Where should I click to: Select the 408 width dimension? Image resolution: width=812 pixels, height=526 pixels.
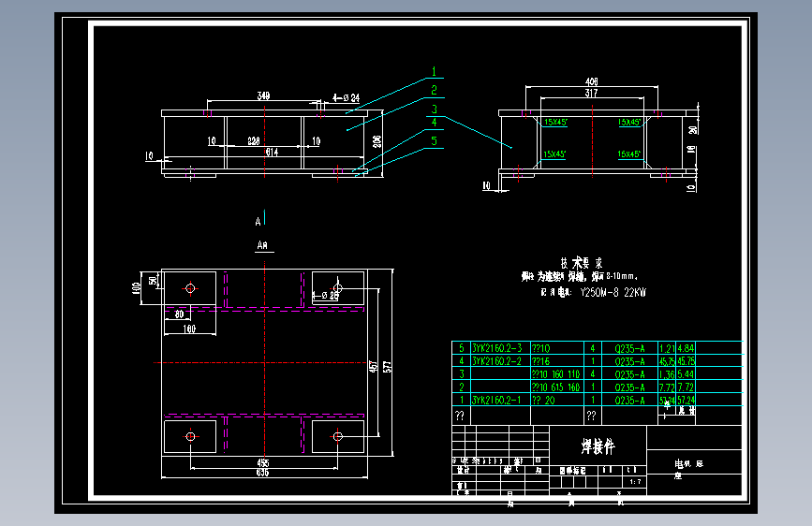[591, 81]
